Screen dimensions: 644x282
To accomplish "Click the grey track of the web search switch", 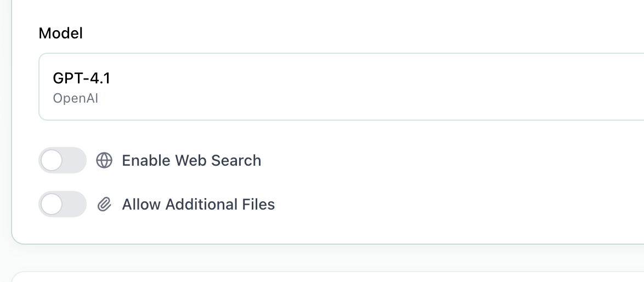I will pos(75,160).
